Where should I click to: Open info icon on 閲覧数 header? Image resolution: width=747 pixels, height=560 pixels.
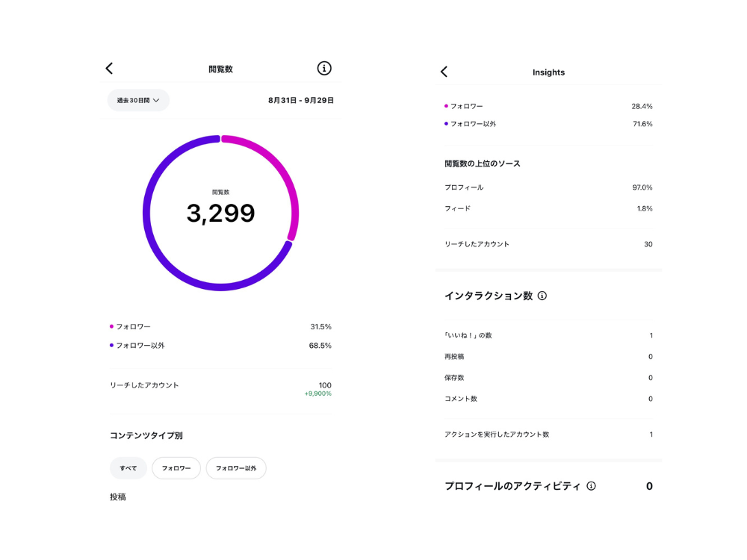pos(324,69)
